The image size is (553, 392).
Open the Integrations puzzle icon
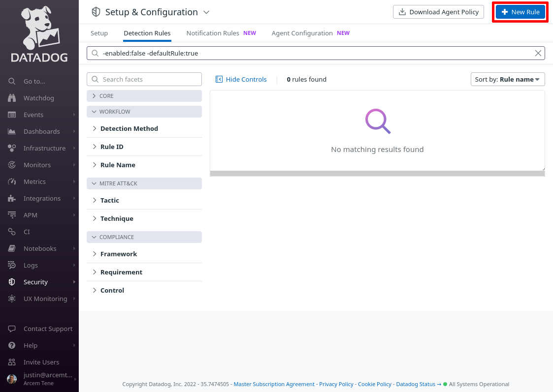[x=12, y=198]
